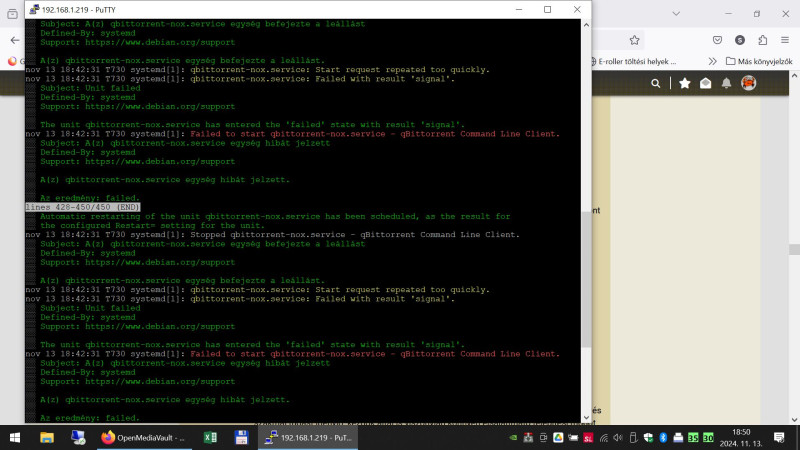Click 'lines 428-450/450 (END)' pager status
This screenshot has width=800, height=450.
(x=83, y=207)
